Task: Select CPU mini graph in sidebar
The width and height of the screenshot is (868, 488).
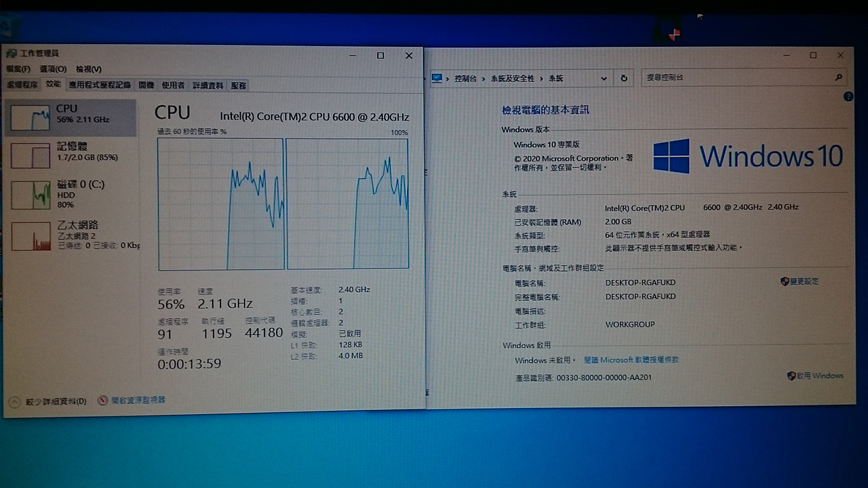Action: point(31,117)
